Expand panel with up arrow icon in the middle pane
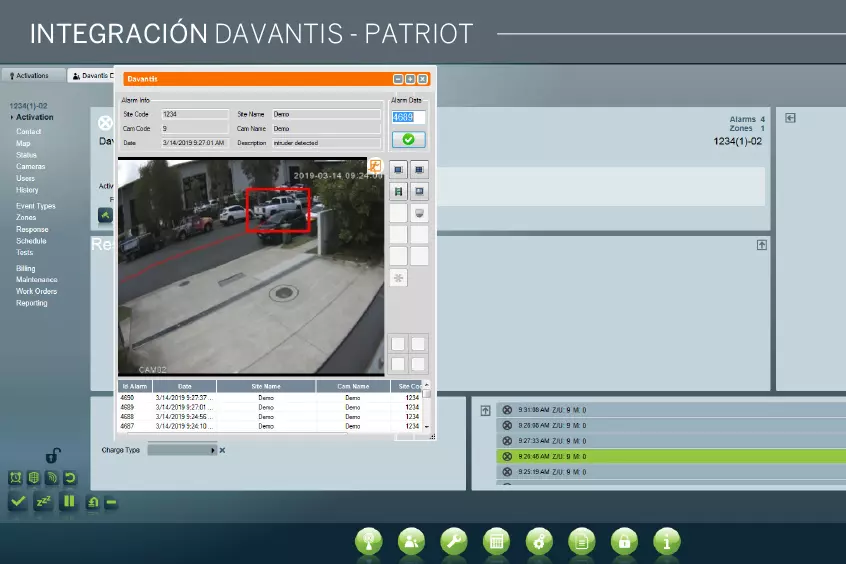This screenshot has height=564, width=846. click(x=761, y=245)
